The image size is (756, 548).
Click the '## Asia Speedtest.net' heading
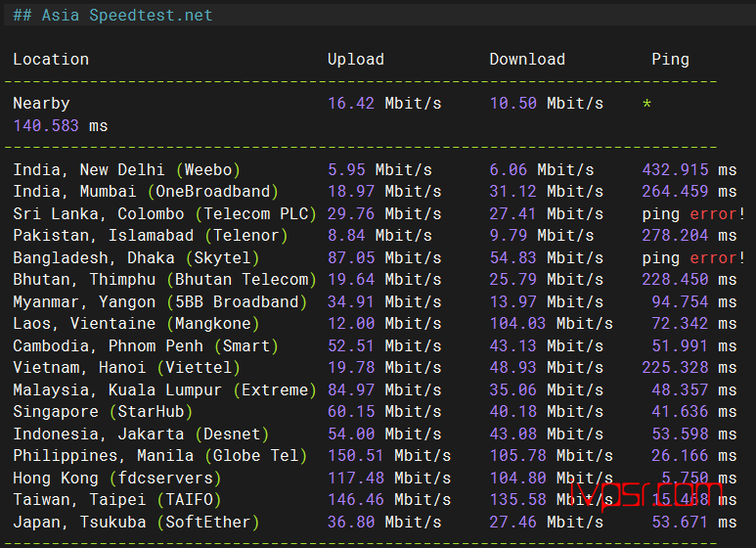click(112, 15)
